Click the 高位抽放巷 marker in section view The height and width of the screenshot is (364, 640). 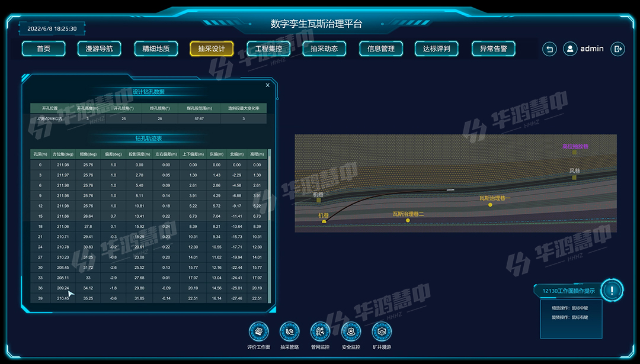(574, 153)
